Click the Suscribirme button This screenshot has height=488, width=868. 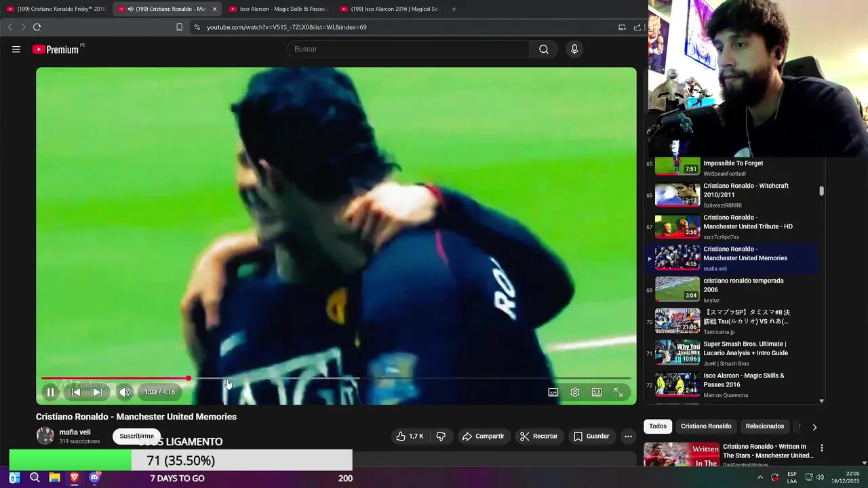(136, 436)
